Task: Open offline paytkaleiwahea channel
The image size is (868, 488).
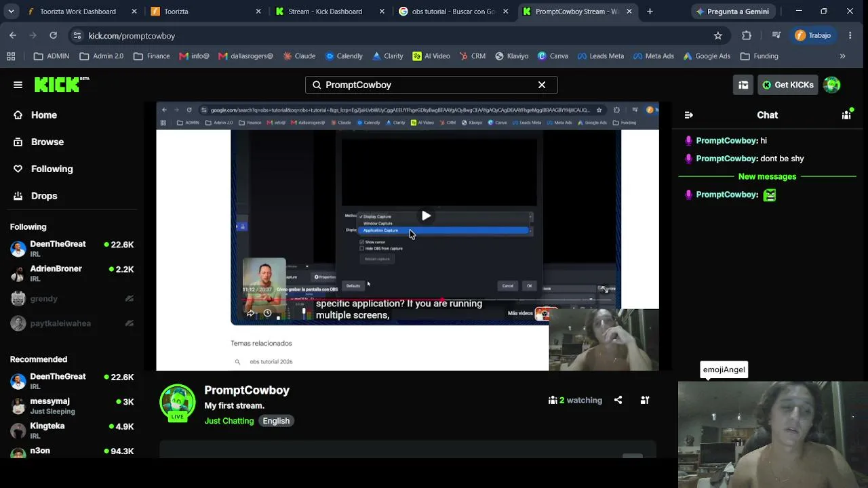Action: pos(72,323)
